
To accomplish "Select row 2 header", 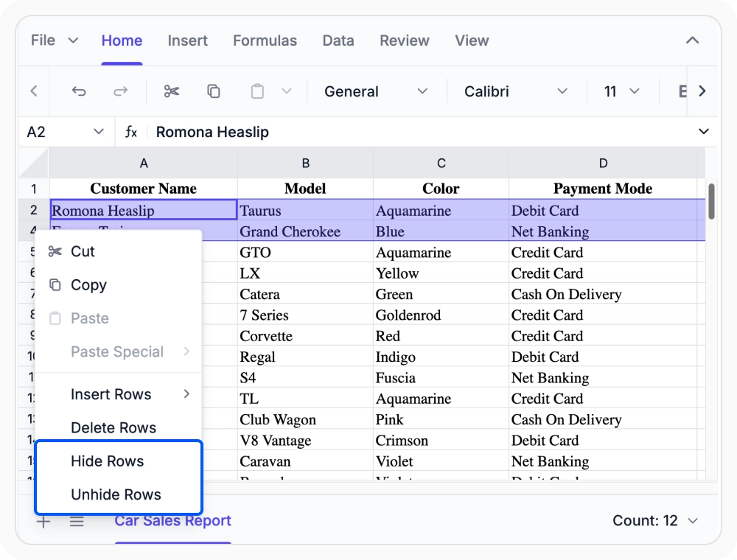I will pos(34,210).
